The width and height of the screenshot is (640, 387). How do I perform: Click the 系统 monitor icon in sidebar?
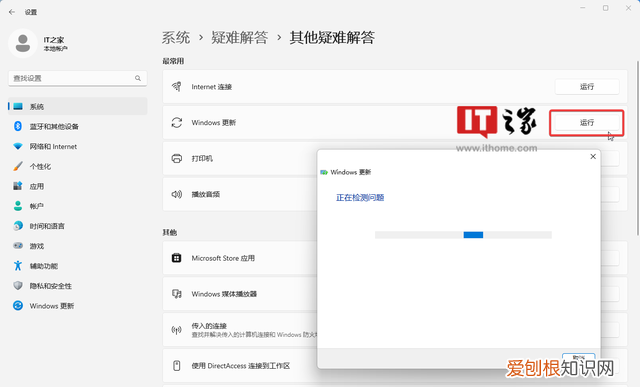(x=18, y=107)
